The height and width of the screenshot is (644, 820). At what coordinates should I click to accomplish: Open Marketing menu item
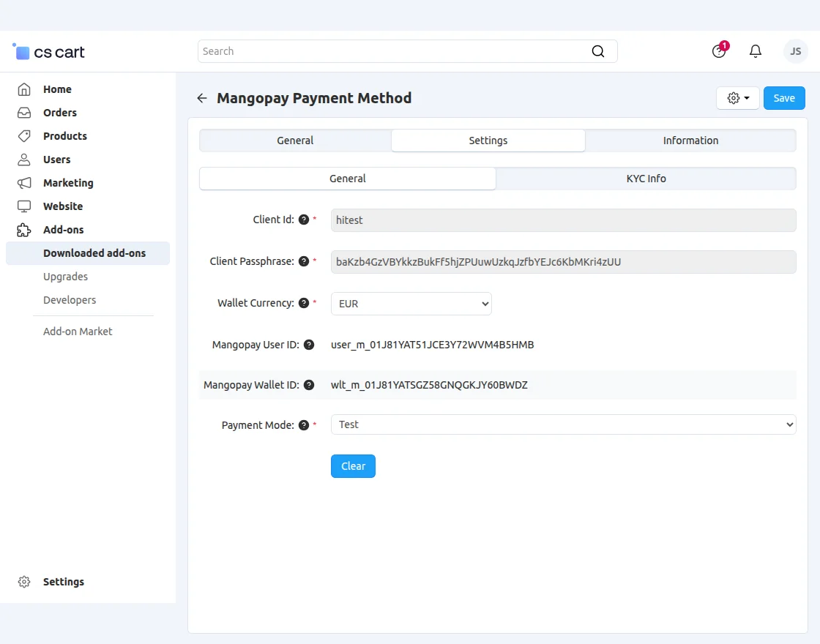point(68,183)
